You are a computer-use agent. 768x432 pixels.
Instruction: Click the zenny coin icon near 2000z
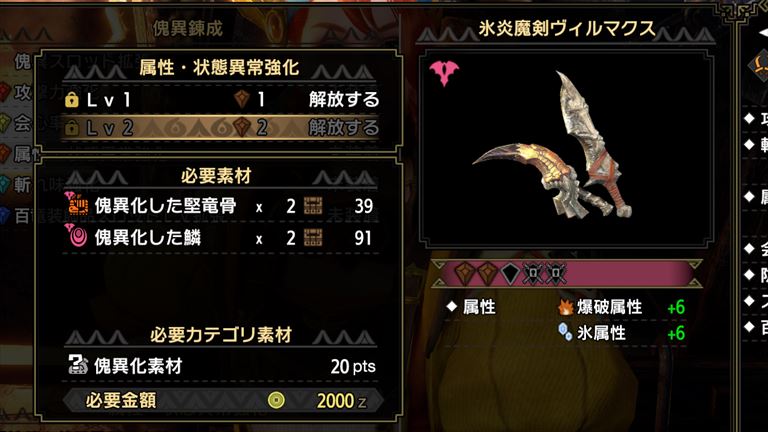(276, 401)
